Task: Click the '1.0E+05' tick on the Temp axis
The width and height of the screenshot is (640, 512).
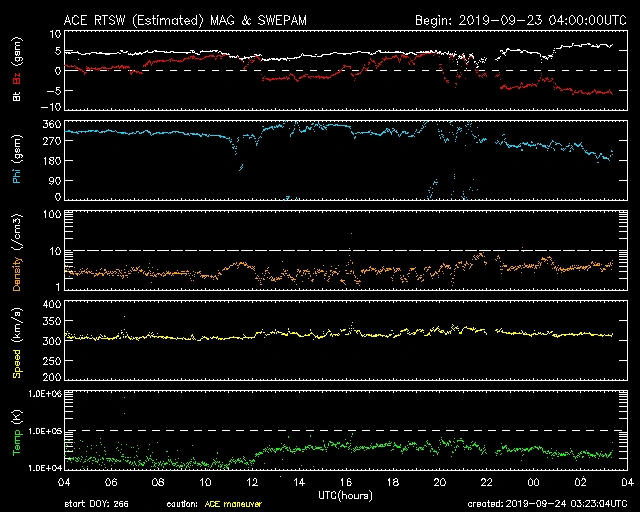Action: [x=45, y=431]
